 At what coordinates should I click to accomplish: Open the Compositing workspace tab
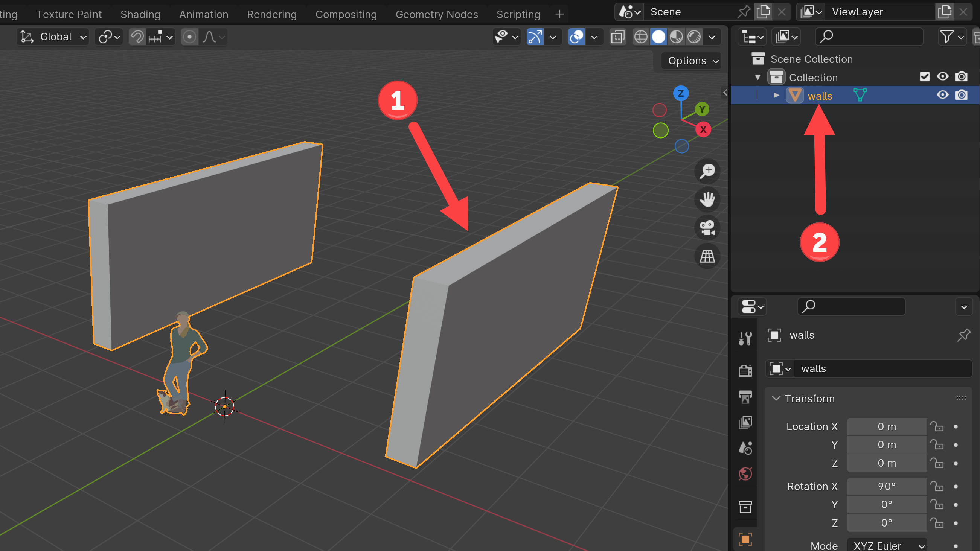346,14
